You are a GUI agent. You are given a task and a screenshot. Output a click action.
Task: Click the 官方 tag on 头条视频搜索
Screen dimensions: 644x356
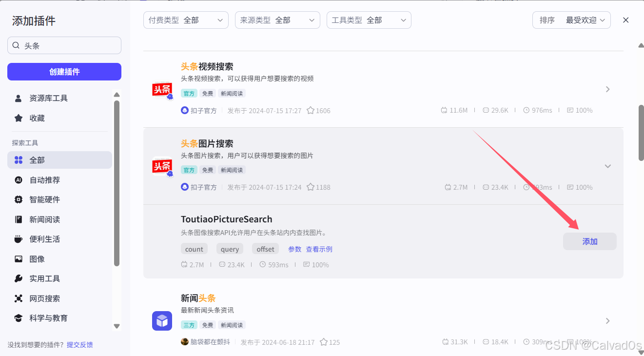(189, 93)
